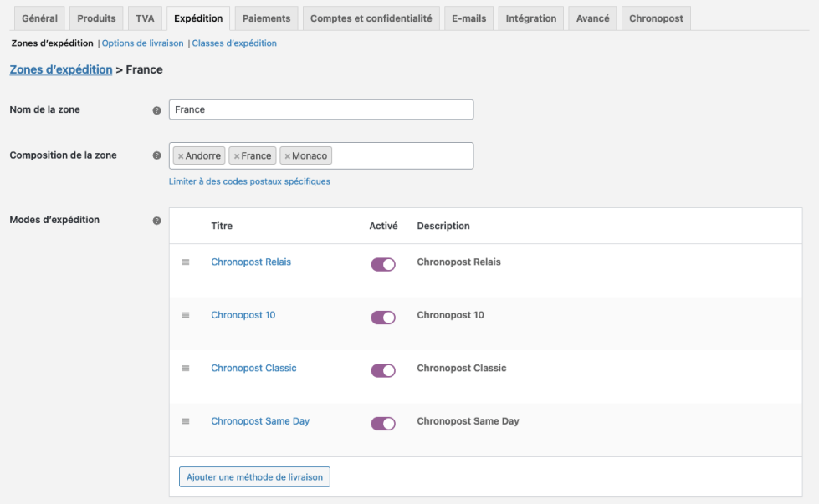Go to the Paiements tab
The width and height of the screenshot is (819, 504).
coord(266,18)
